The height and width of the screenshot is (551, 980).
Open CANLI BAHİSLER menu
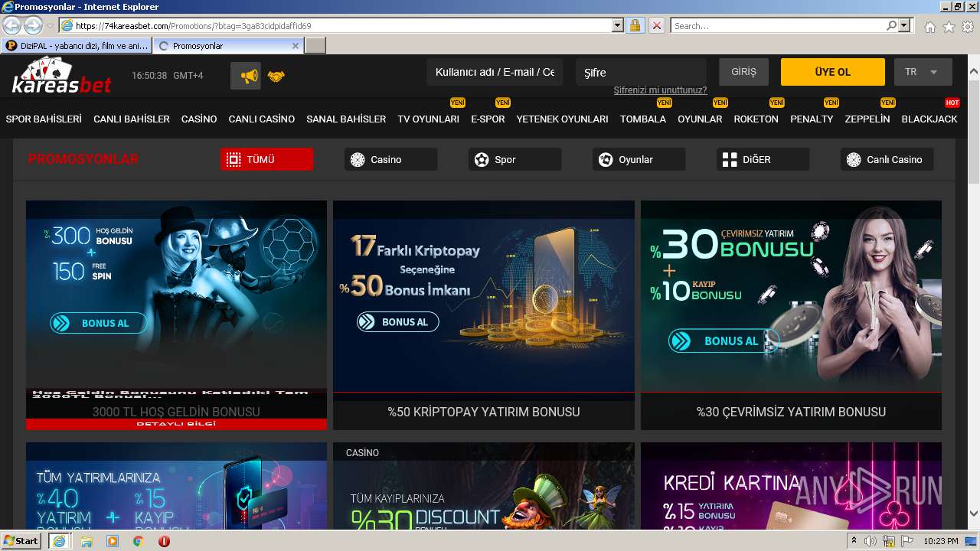tap(132, 119)
